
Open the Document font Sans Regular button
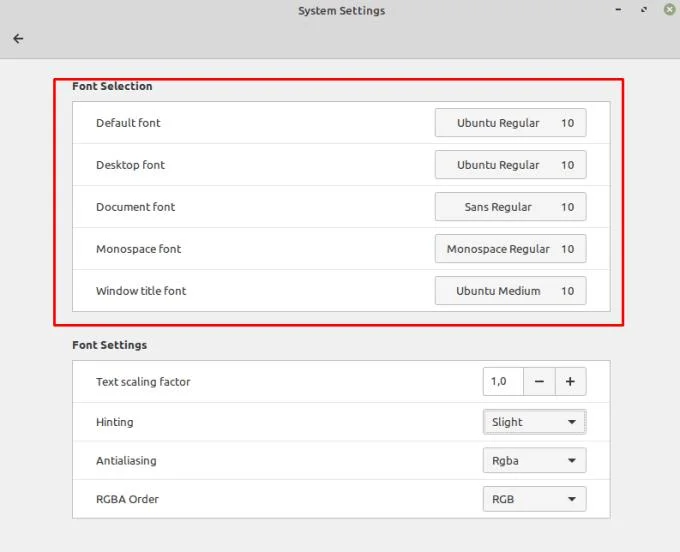tap(510, 207)
